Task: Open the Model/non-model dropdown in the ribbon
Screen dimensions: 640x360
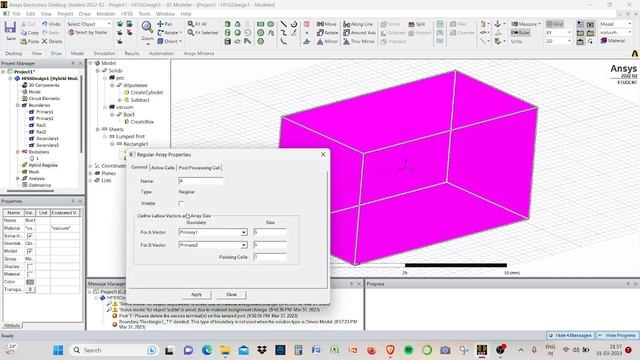Action: click(x=629, y=24)
